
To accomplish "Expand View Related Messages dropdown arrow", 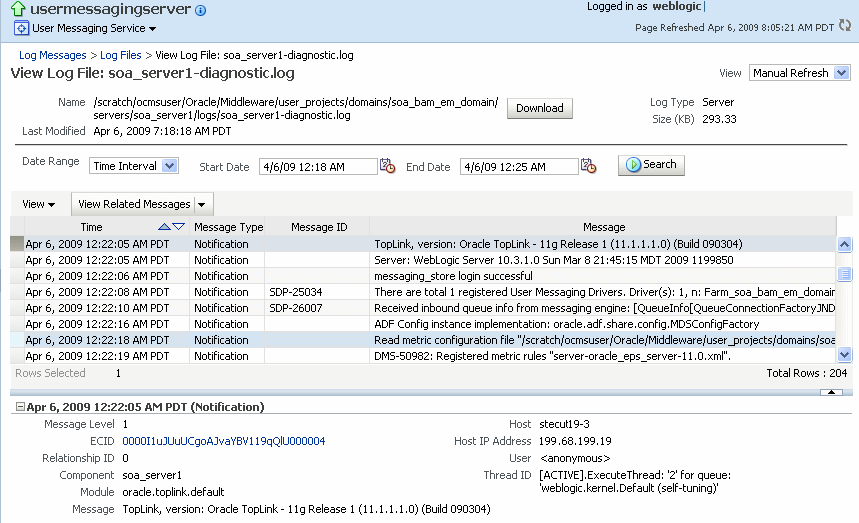I will (202, 204).
